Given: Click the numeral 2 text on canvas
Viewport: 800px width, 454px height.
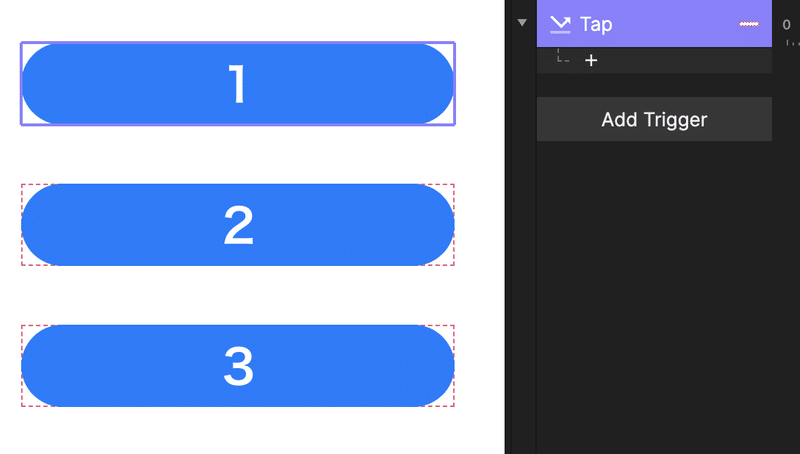Looking at the screenshot, I should tap(238, 226).
